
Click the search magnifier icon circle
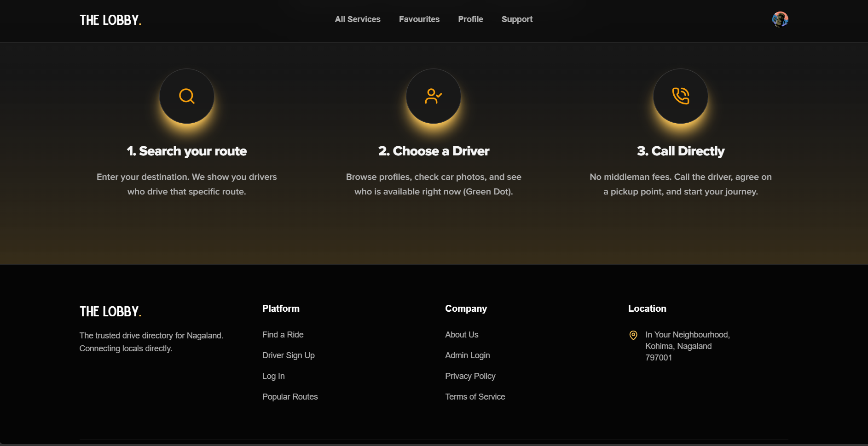pos(187,96)
